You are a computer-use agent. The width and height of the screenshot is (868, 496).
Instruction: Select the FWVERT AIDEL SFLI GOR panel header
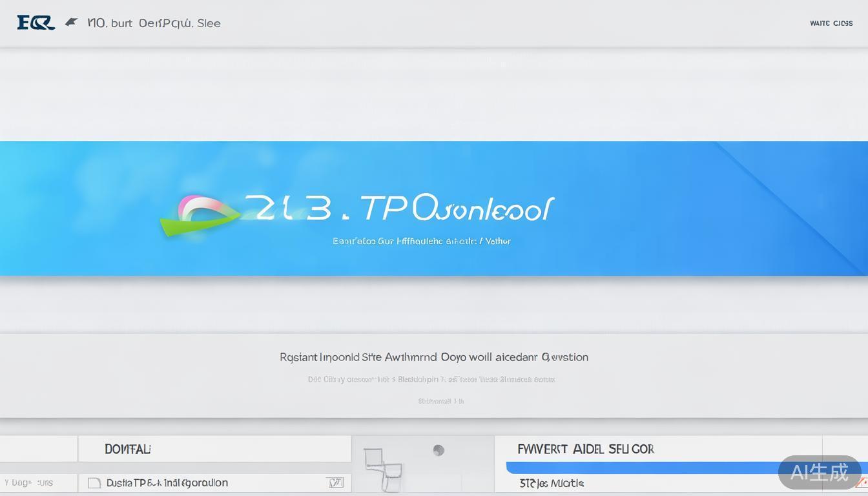coord(586,449)
